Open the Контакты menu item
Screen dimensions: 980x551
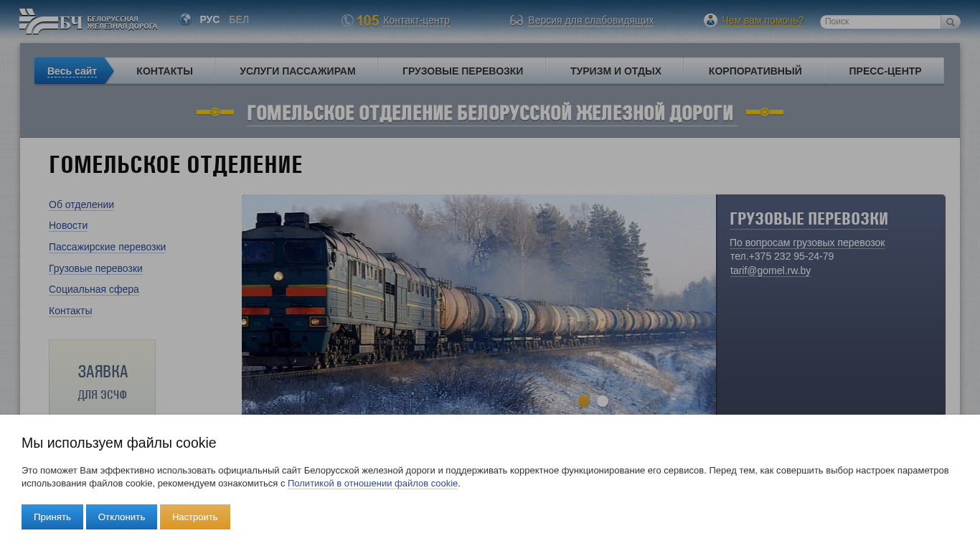point(164,71)
